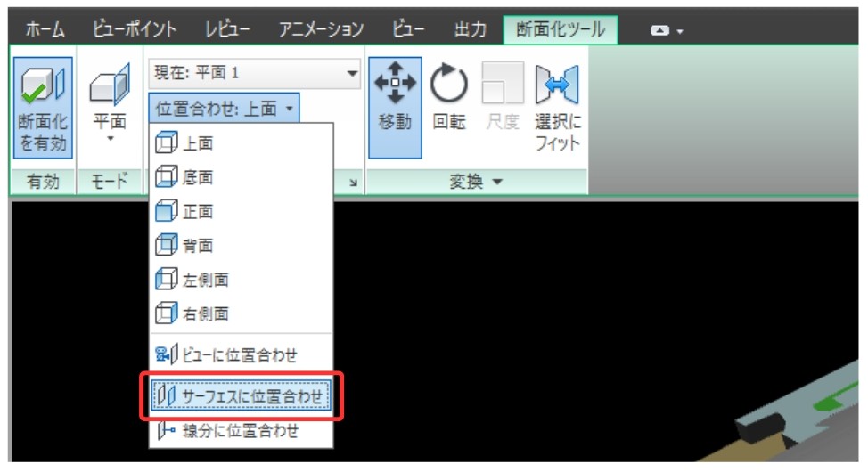Open the ビュー ribbon tab
This screenshot has height=472, width=868.
tap(408, 29)
